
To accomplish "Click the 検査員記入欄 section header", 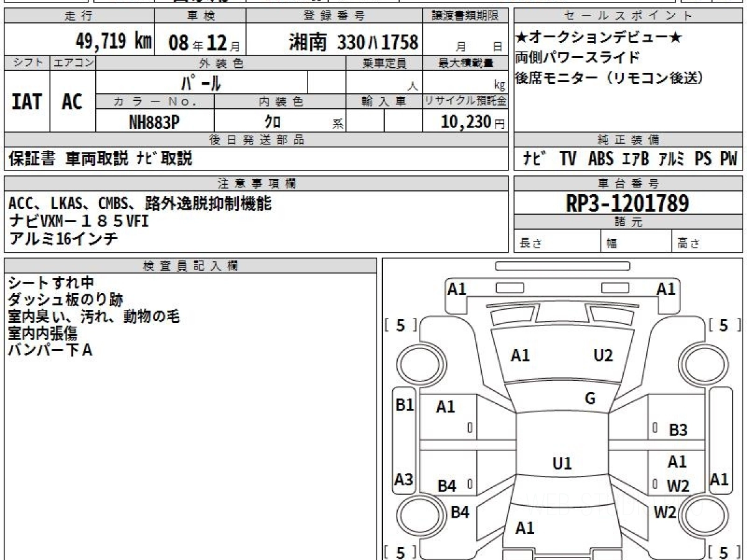I will pyautogui.click(x=190, y=266).
